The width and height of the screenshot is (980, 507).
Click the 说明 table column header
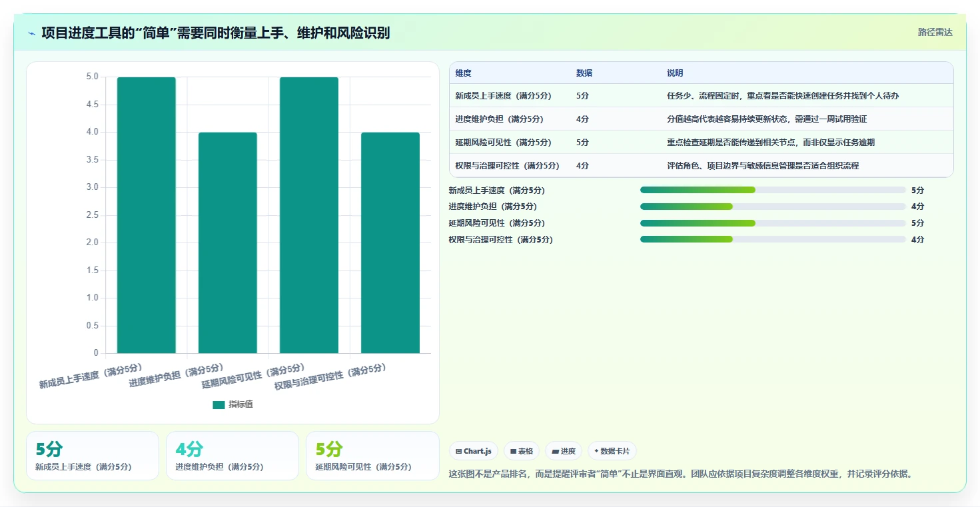click(675, 73)
